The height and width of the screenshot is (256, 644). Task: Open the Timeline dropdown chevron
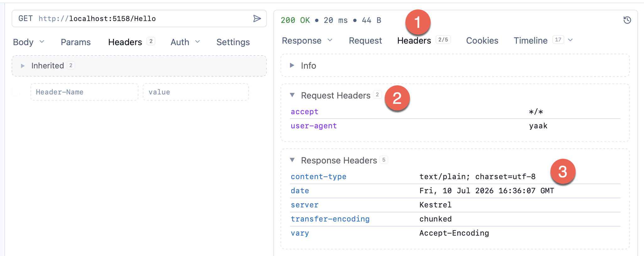click(571, 40)
